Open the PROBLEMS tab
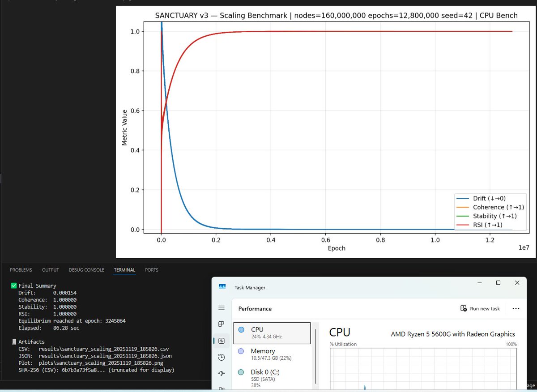 pyautogui.click(x=21, y=270)
